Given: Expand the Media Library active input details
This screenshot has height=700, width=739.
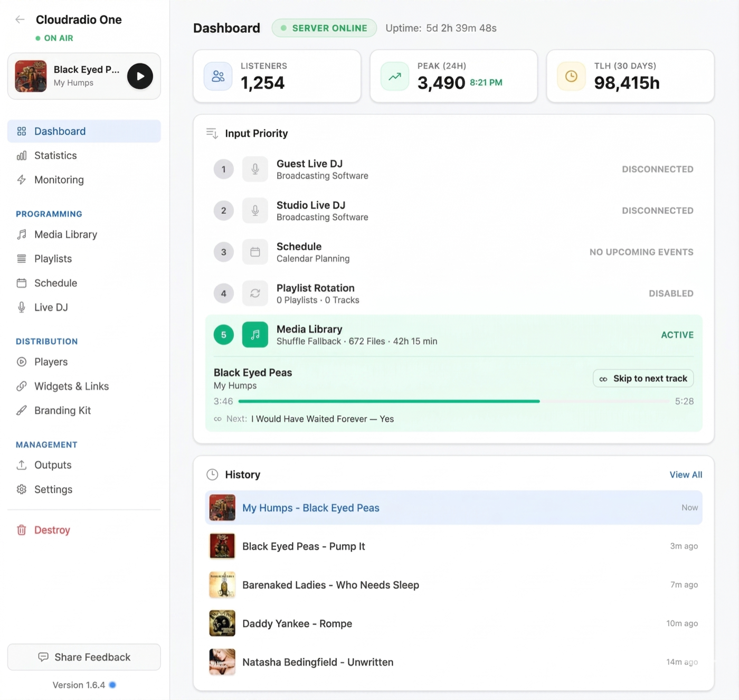Looking at the screenshot, I should [x=454, y=334].
